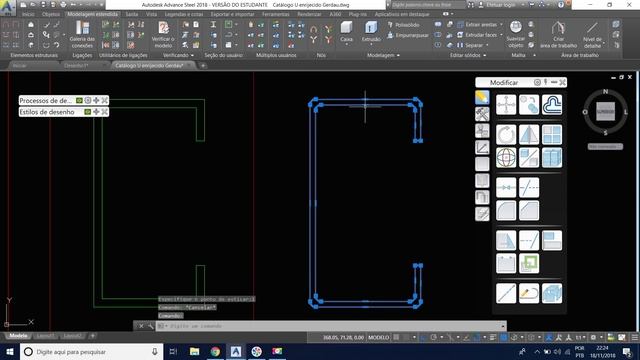Viewport: 640px width, 360px height.
Task: Select the rectangular Array tool in Modificar palette
Action: point(552,135)
